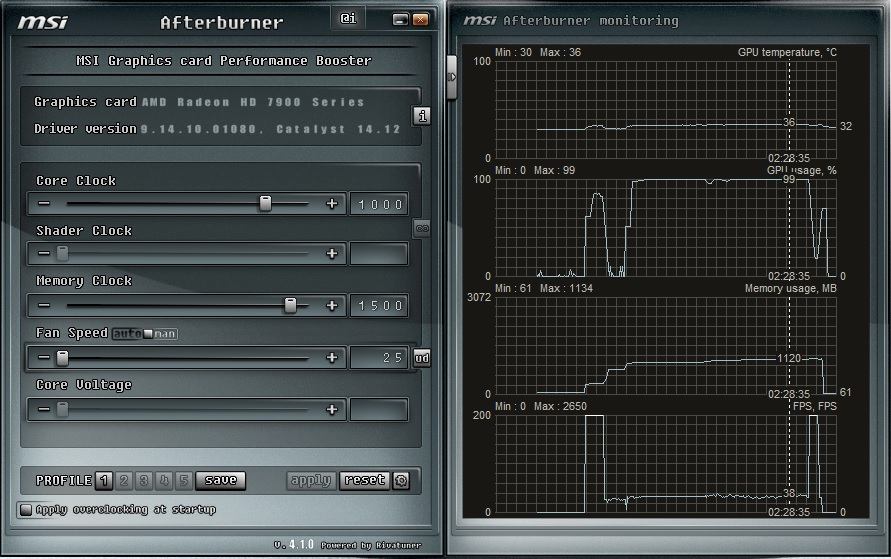The height and width of the screenshot is (559, 891).
Task: Click the Shader Clock slider handle
Action: click(63, 253)
